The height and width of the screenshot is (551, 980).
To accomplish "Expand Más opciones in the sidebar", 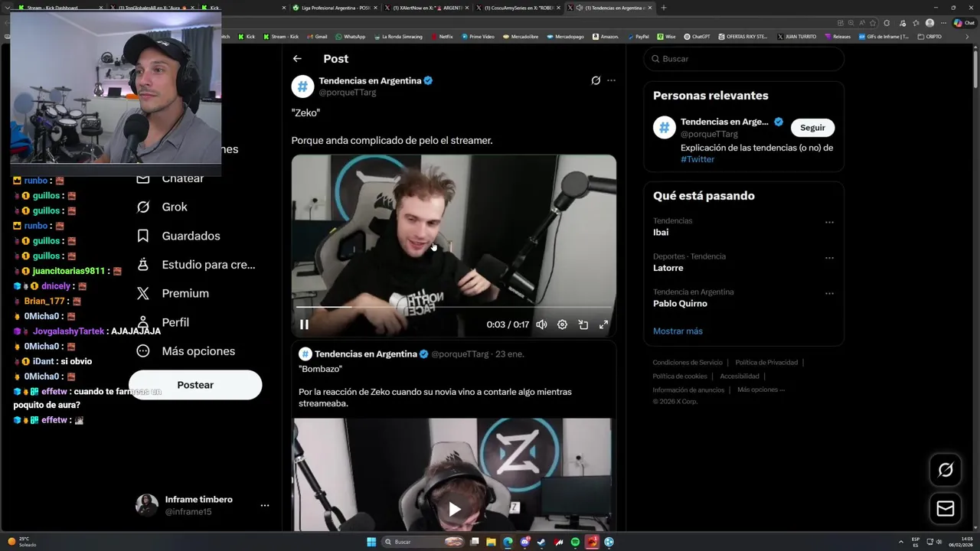I will [186, 351].
